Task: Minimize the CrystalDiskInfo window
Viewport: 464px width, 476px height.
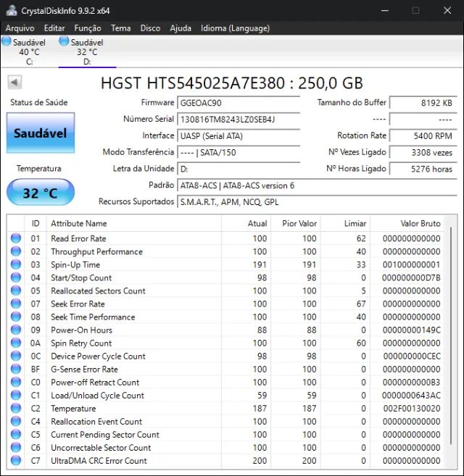Action: point(385,11)
